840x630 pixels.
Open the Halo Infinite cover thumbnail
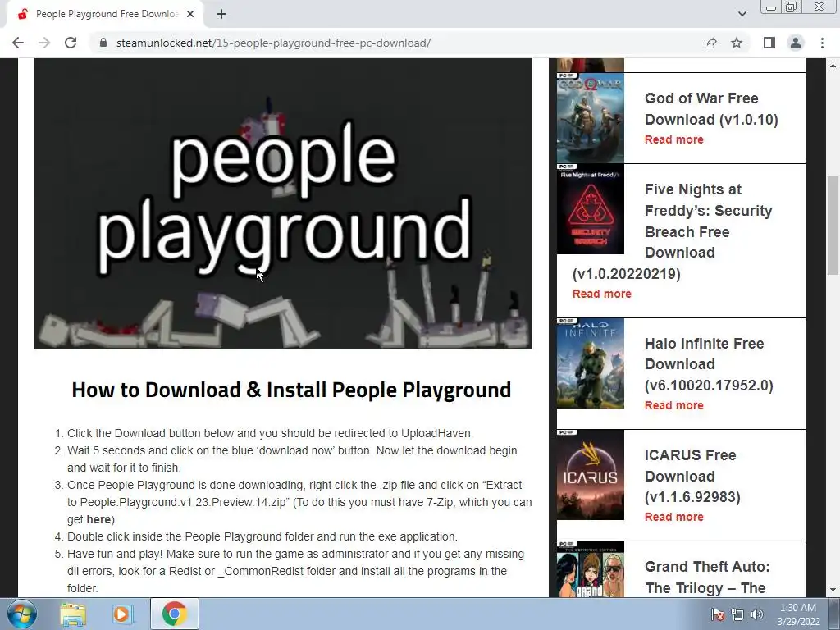tap(591, 363)
